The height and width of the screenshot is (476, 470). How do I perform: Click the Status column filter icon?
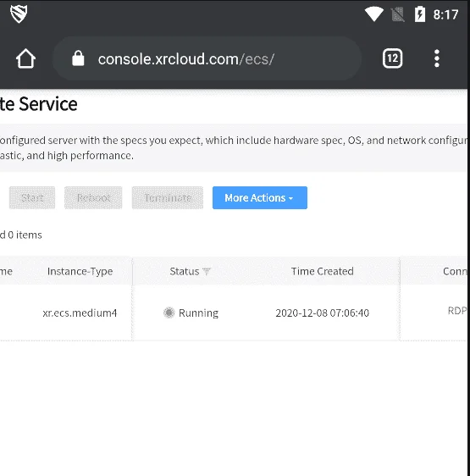pos(207,271)
